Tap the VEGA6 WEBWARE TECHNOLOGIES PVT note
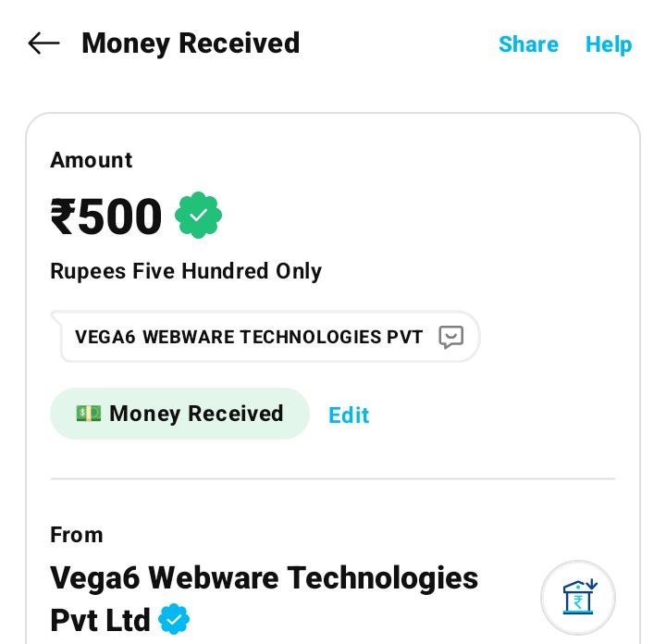 [249, 337]
